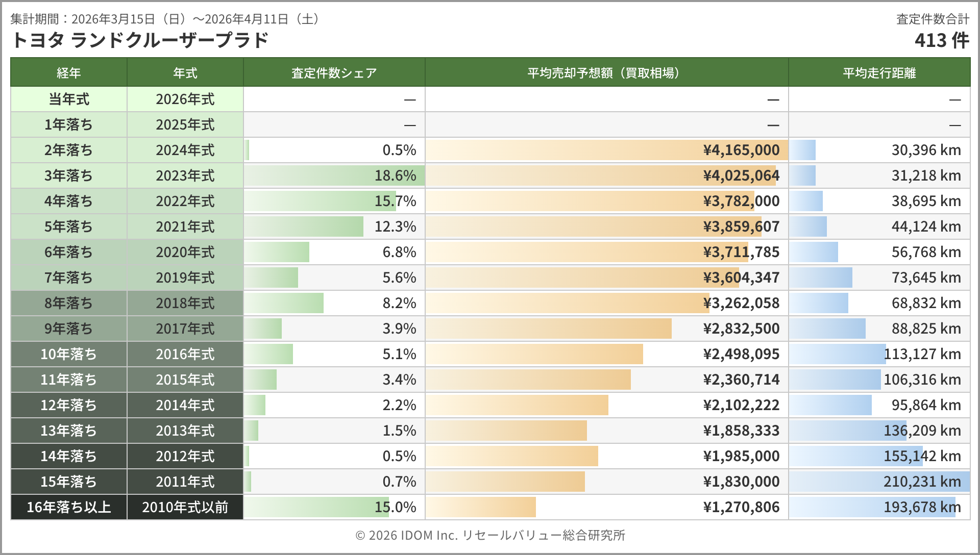Viewport: 980px width, 555px height.
Task: Click the 413 件 total count
Action: [x=941, y=40]
